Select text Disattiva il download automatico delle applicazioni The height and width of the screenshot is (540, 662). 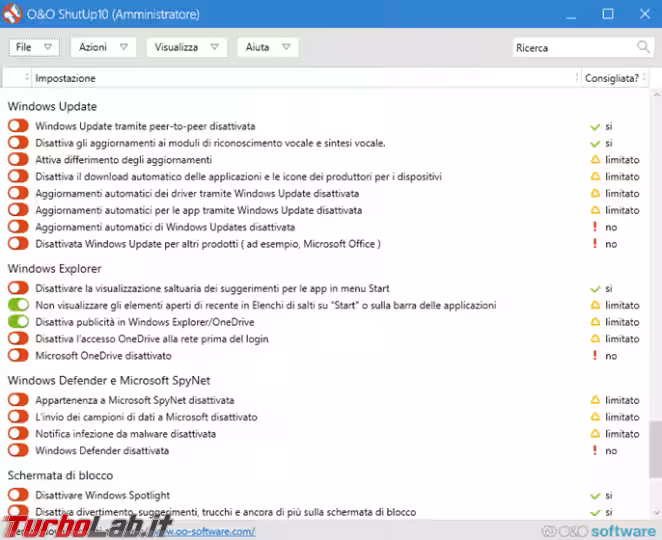click(239, 176)
